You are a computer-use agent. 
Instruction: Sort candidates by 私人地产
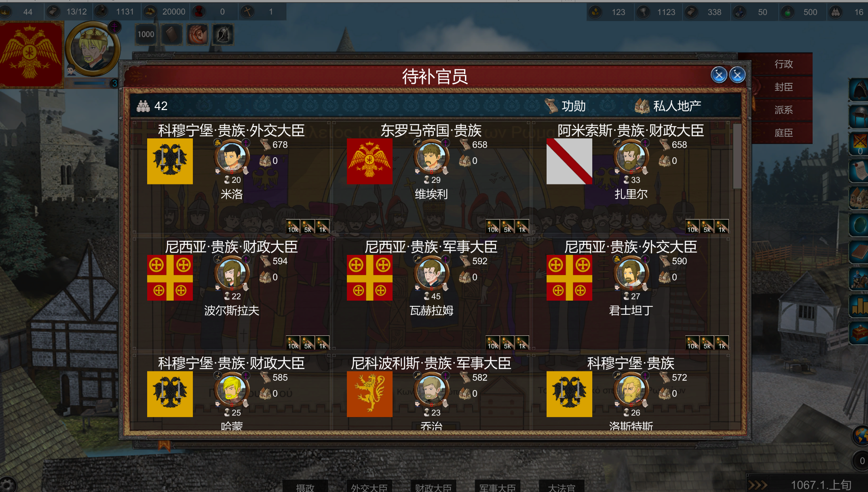(x=668, y=106)
